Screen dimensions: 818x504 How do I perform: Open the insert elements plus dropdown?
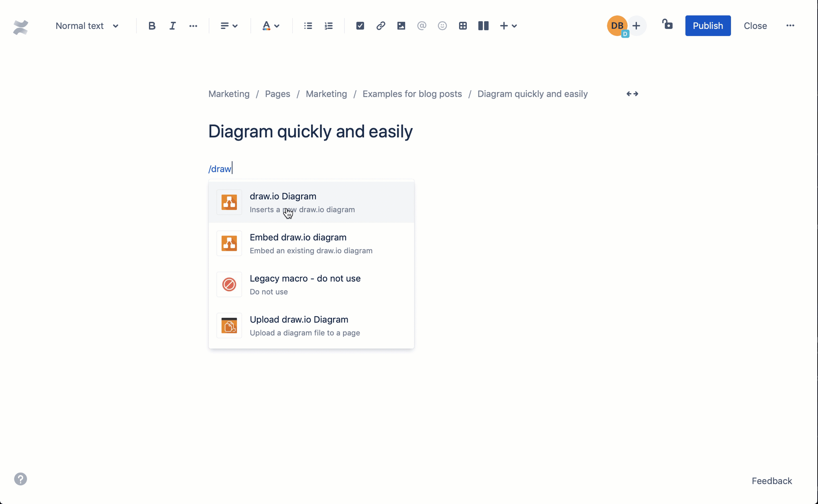[508, 26]
